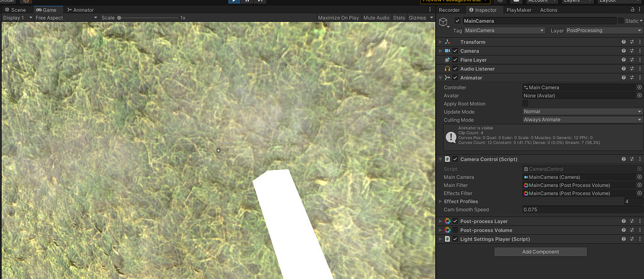Expand the Transform component foldout
Screen dimensions: 644x279
[x=440, y=42]
